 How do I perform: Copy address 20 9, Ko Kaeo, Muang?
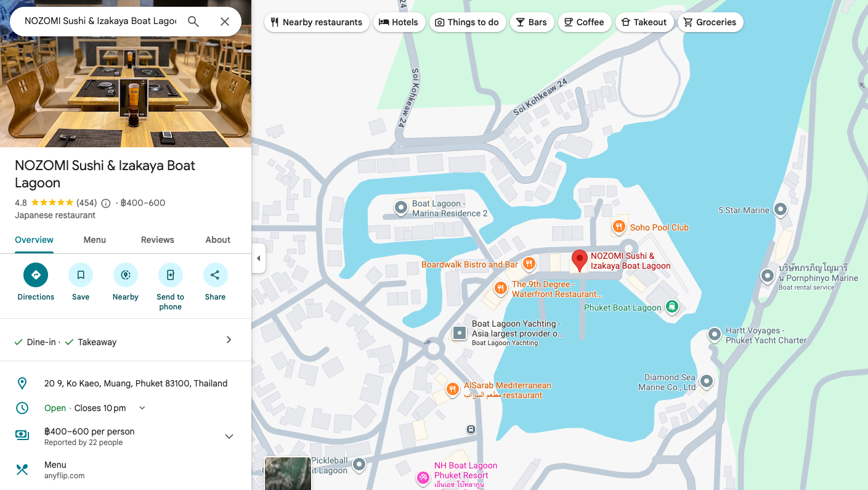(x=136, y=383)
